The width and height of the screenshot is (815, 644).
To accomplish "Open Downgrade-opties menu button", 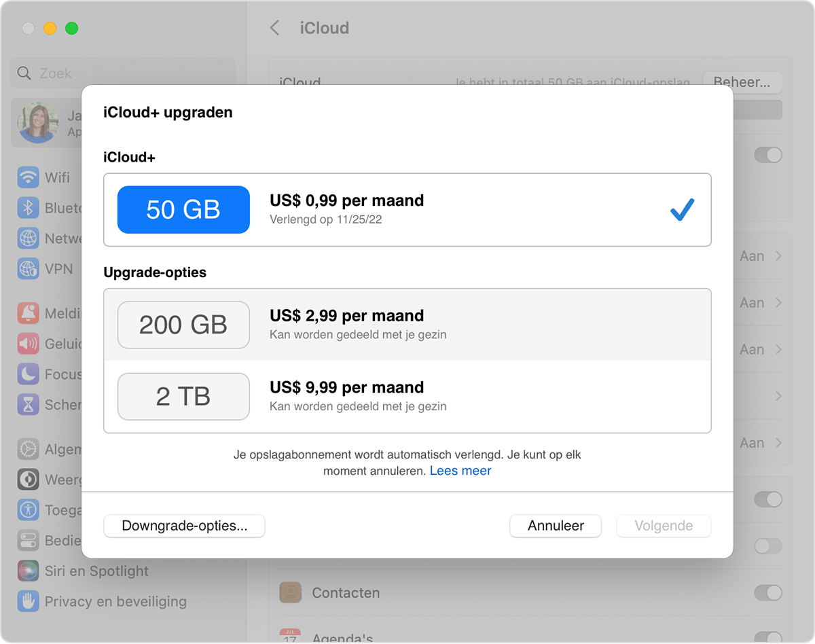I will (x=184, y=526).
